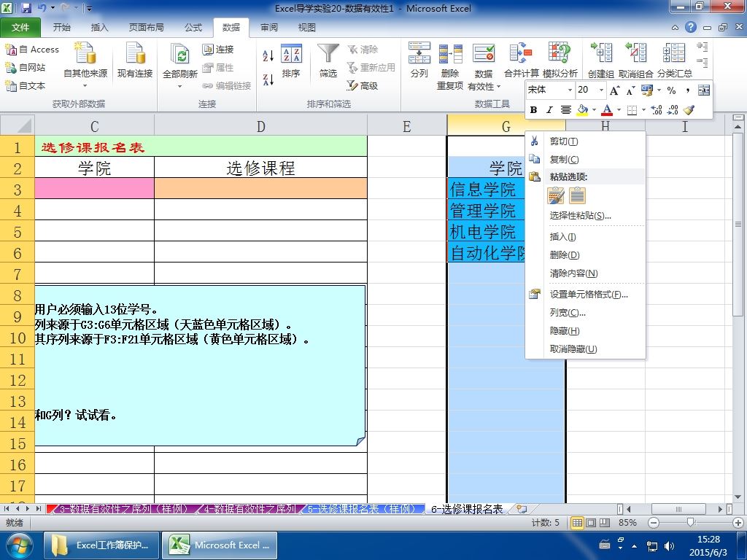Open Existing Connections (现有连接)
Screen dimensions: 747x560
tap(135, 60)
